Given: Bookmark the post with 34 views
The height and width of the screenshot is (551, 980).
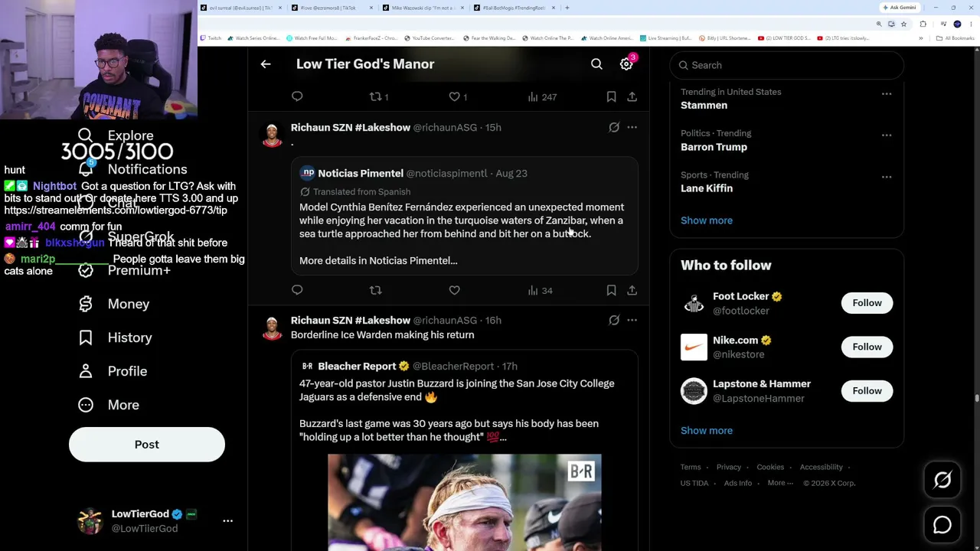Looking at the screenshot, I should click(x=611, y=290).
